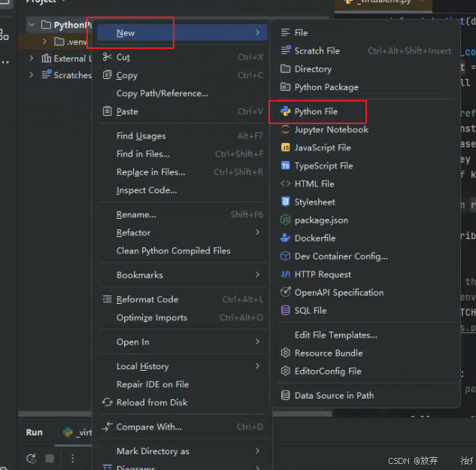476x470 pixels.
Task: Select Edit File Templates entry
Action: (365, 335)
